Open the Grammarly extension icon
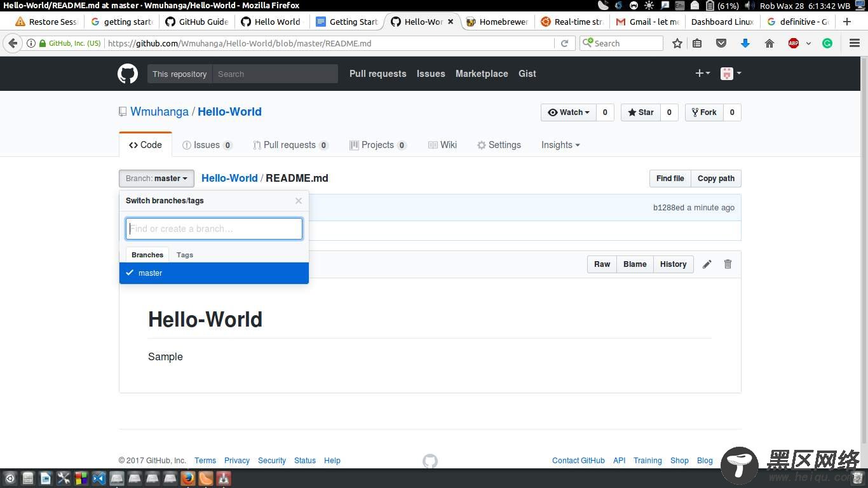This screenshot has height=488, width=868. click(827, 43)
